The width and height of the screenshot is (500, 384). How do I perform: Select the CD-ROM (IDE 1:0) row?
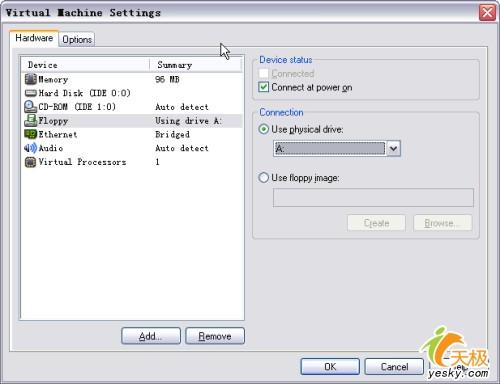[132, 107]
